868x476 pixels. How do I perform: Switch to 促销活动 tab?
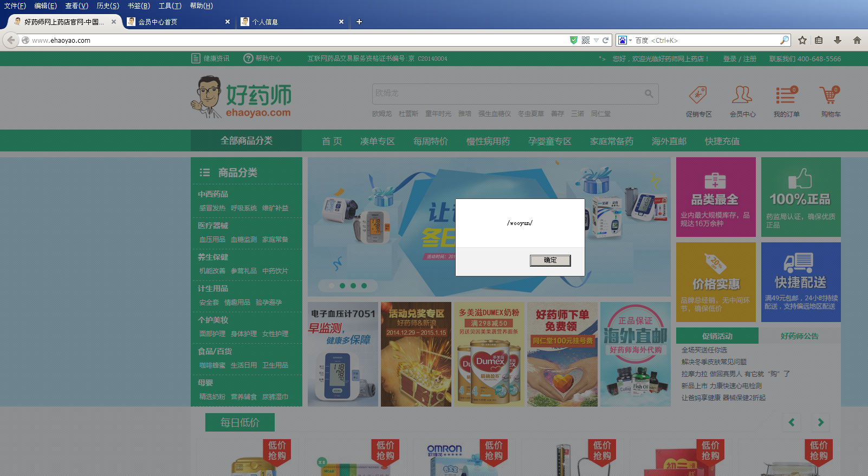(x=717, y=336)
